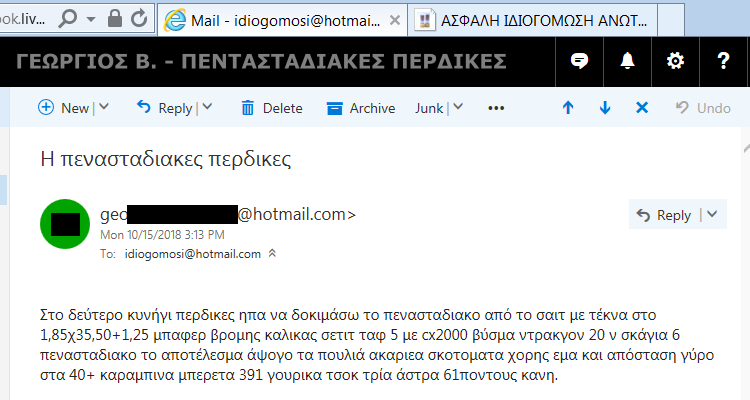Image resolution: width=750 pixels, height=400 pixels.
Task: Close the message with the blue X
Action: [x=642, y=108]
